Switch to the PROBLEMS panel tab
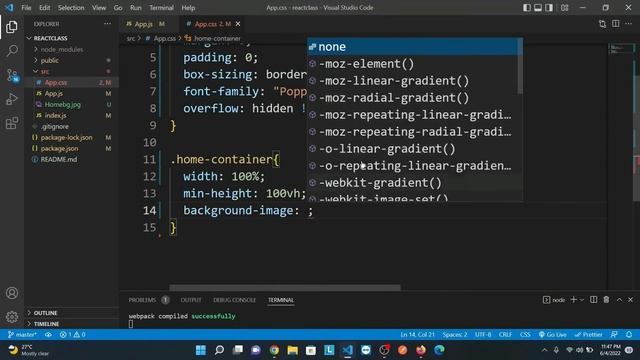This screenshot has height=360, width=640. point(142,300)
